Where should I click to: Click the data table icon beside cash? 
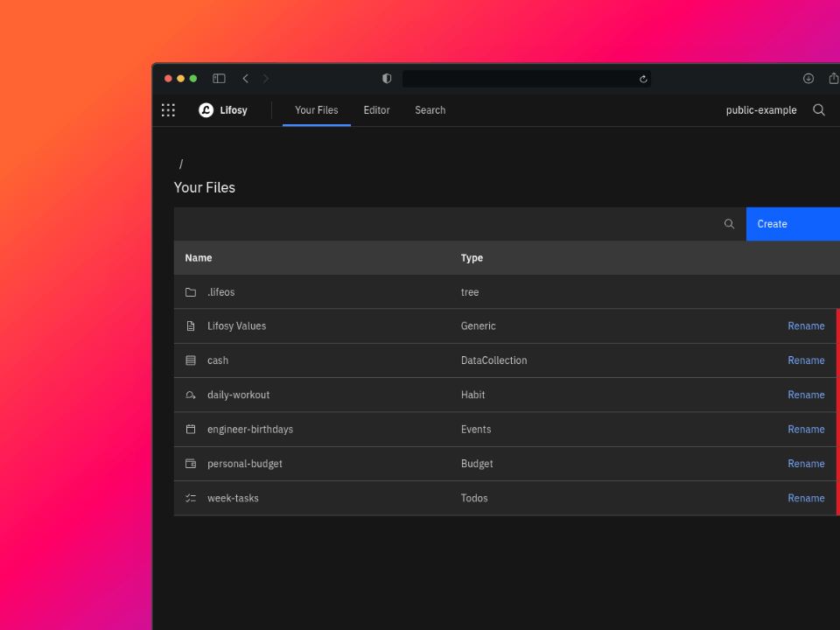click(191, 360)
